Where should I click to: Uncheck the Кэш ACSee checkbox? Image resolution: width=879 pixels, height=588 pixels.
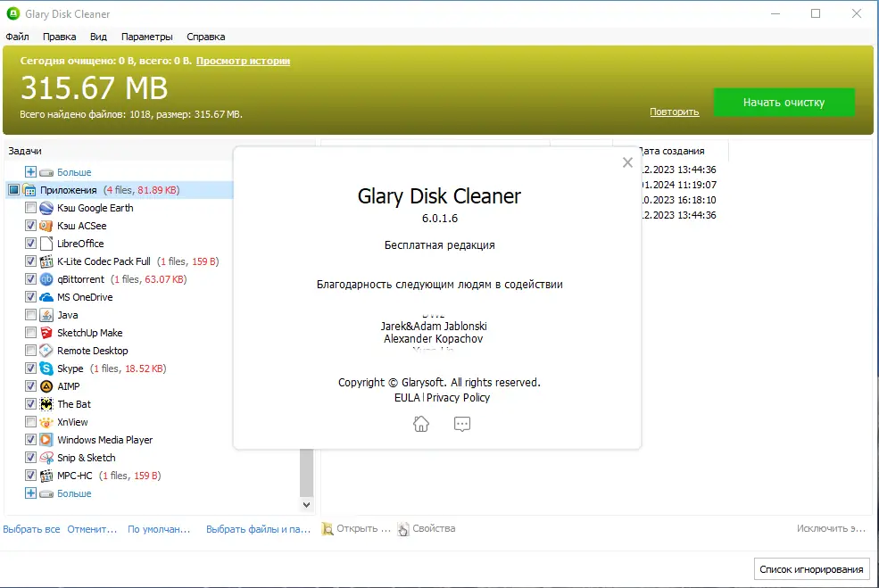click(31, 226)
